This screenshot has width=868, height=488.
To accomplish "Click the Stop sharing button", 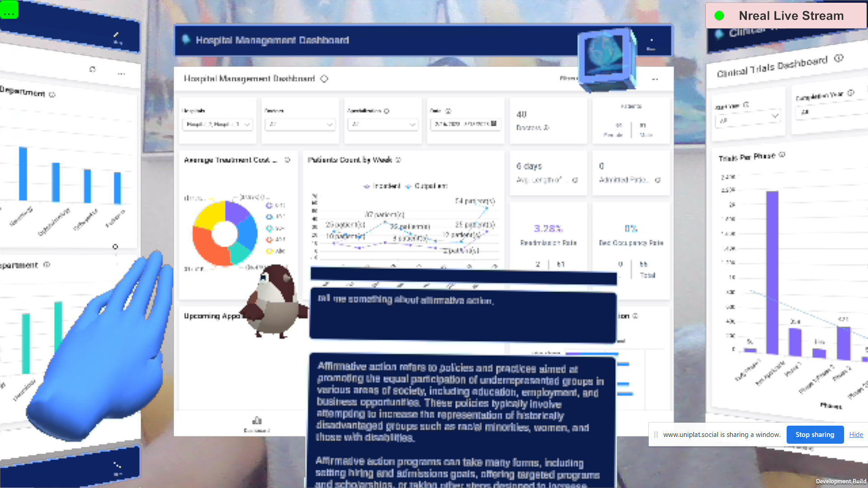I will 815,435.
